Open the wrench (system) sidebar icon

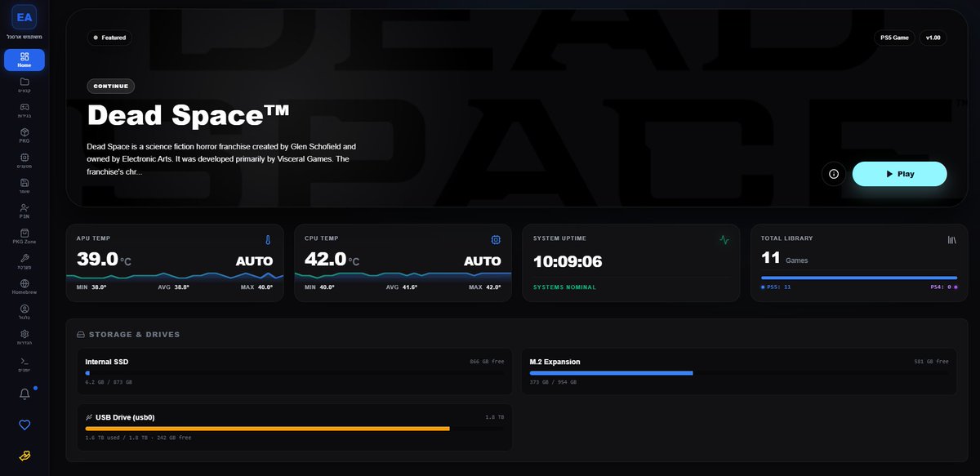coord(24,258)
